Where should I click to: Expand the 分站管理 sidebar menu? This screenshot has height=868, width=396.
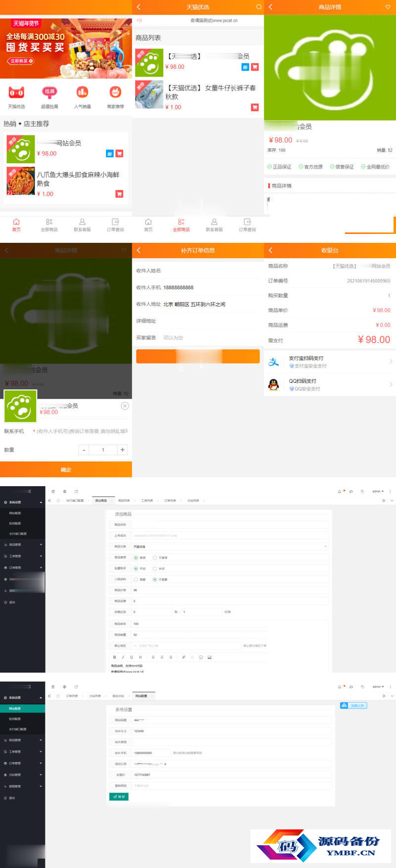(23, 775)
